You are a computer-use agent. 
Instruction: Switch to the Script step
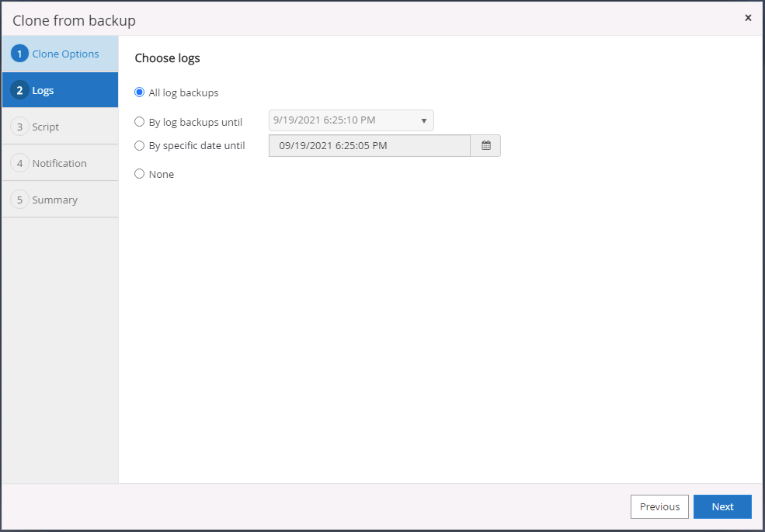tap(46, 127)
